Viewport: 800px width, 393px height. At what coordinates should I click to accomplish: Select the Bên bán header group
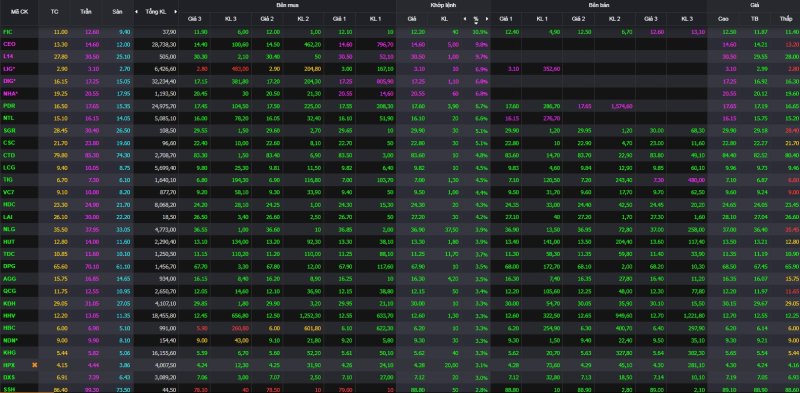[x=599, y=5]
